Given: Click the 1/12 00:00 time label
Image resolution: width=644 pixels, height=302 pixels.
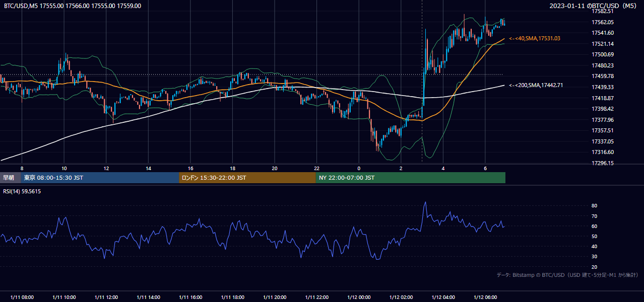Looking at the screenshot, I should click(359, 297).
